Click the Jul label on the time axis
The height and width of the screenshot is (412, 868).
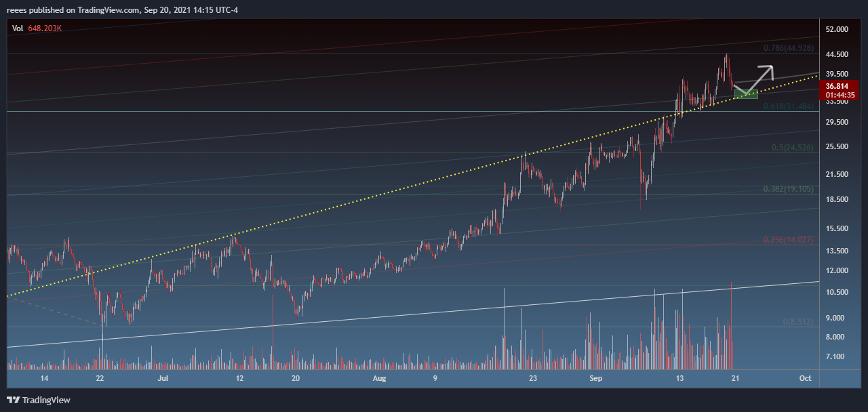click(163, 378)
